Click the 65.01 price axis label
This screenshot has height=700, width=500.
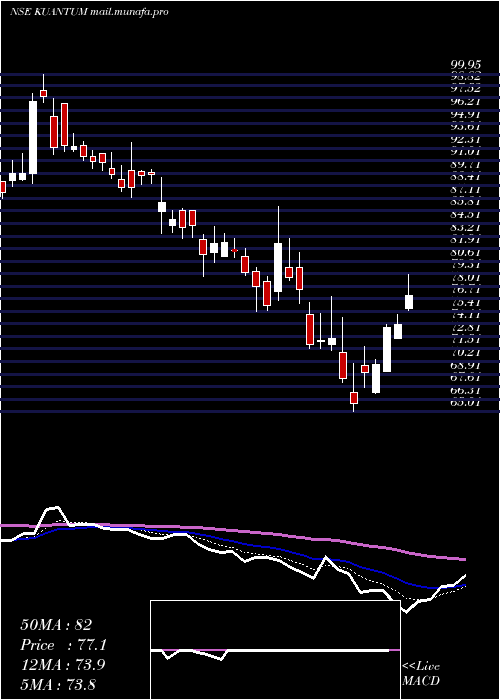tap(467, 402)
